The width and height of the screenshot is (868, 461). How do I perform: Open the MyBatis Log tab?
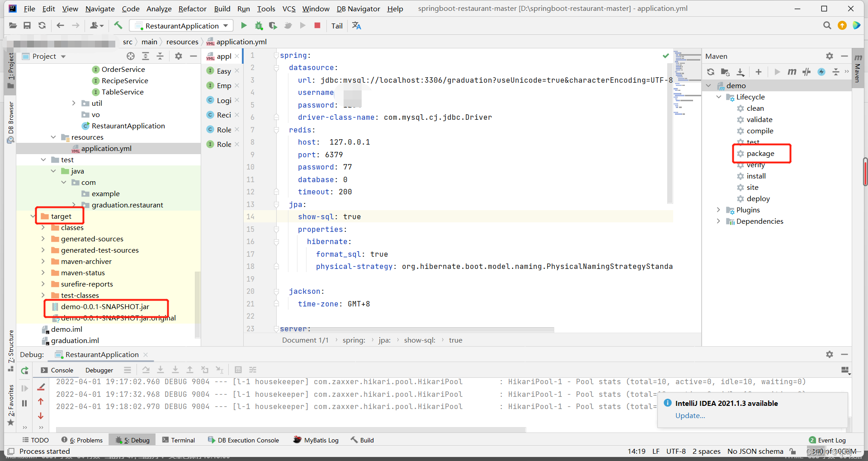316,440
